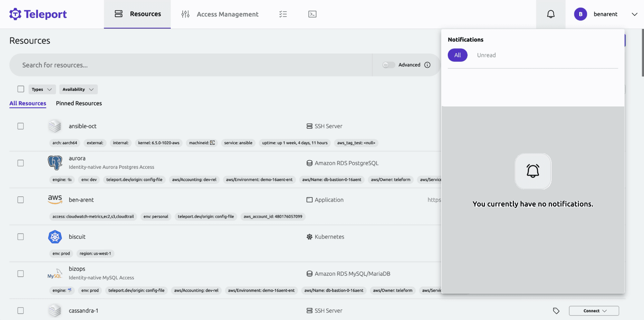
Task: Click the Connect button for cassandra-1
Action: (593, 311)
